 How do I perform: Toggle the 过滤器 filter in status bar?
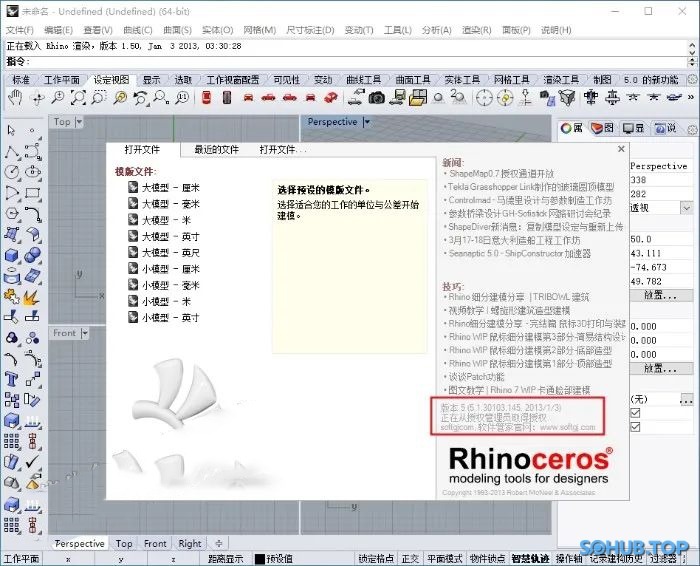[x=663, y=559]
